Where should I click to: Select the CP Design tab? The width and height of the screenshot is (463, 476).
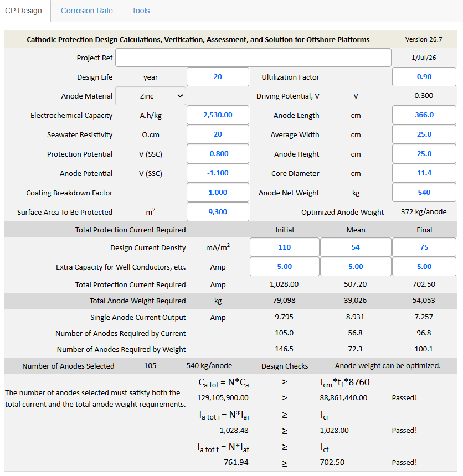click(x=23, y=11)
